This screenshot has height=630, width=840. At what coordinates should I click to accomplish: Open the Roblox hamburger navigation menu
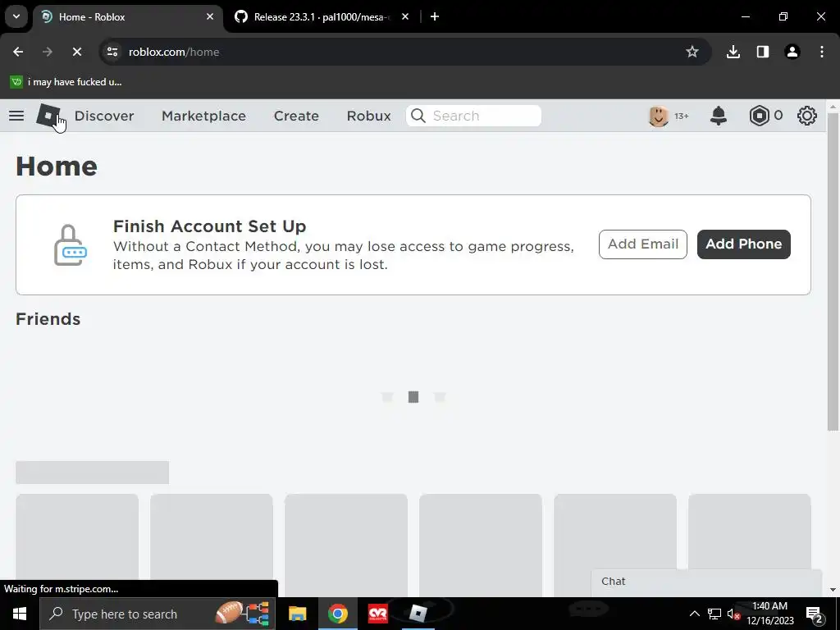pos(16,116)
